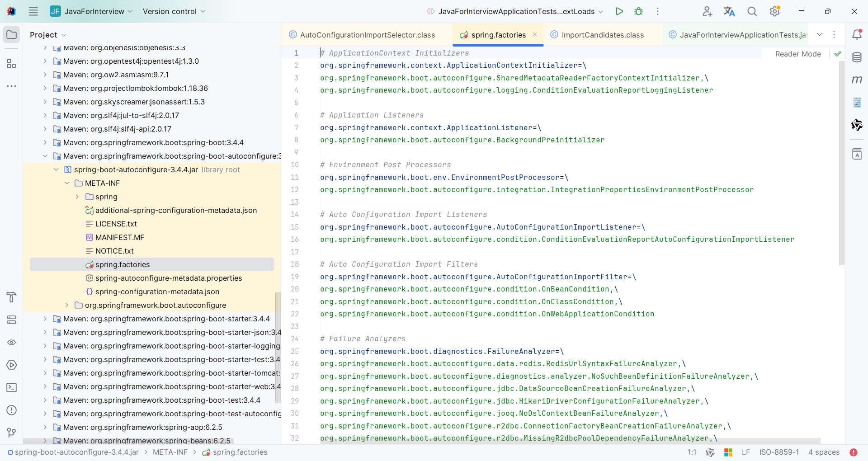Image resolution: width=868 pixels, height=461 pixels.
Task: Select additional-spring-configuration-metadata.json
Action: coord(176,210)
